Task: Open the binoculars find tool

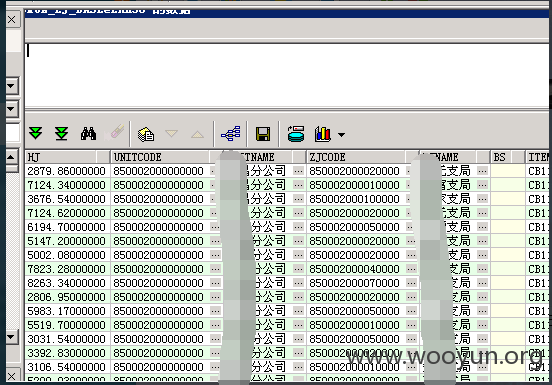Action: [88, 134]
